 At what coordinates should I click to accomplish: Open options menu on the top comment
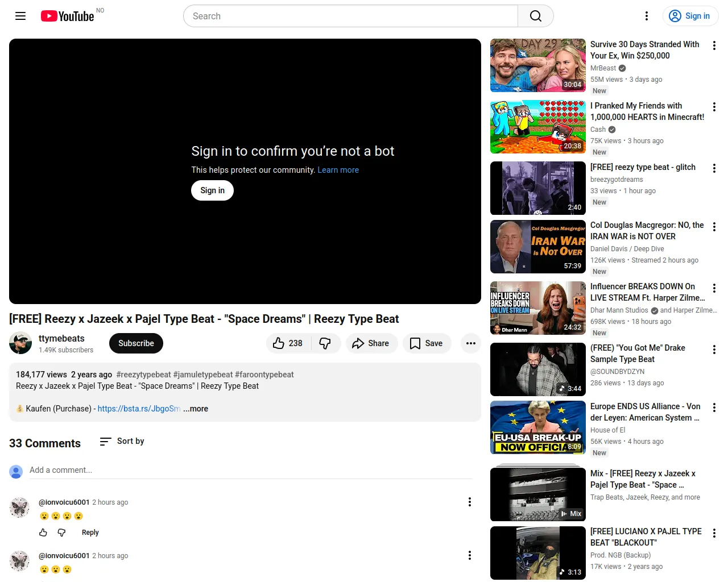point(470,502)
